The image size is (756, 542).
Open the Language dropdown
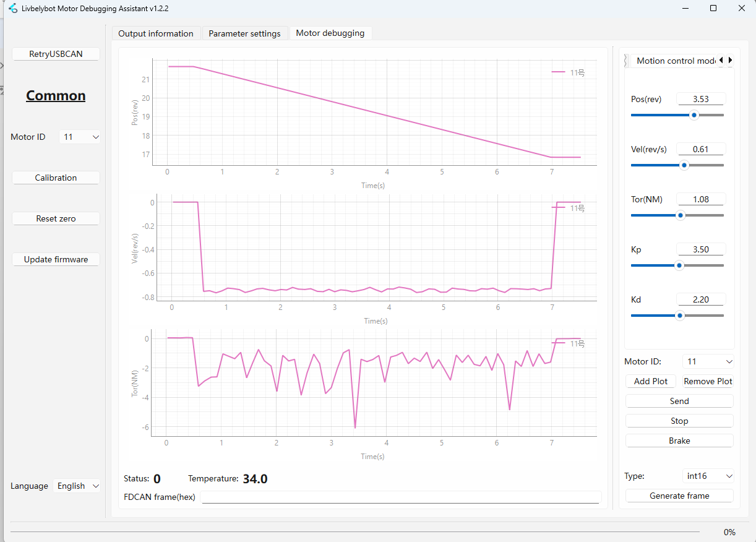coord(77,486)
